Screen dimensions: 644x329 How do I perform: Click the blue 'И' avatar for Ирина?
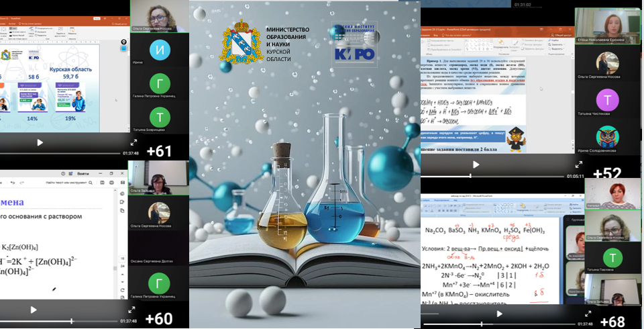159,50
